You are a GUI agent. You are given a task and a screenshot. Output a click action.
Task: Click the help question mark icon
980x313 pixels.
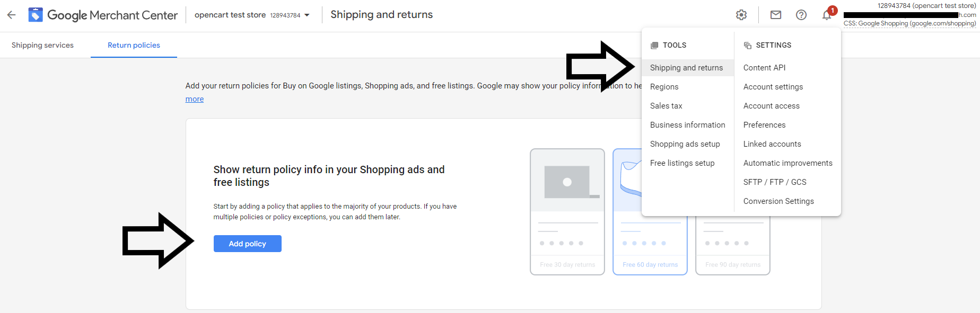click(801, 15)
